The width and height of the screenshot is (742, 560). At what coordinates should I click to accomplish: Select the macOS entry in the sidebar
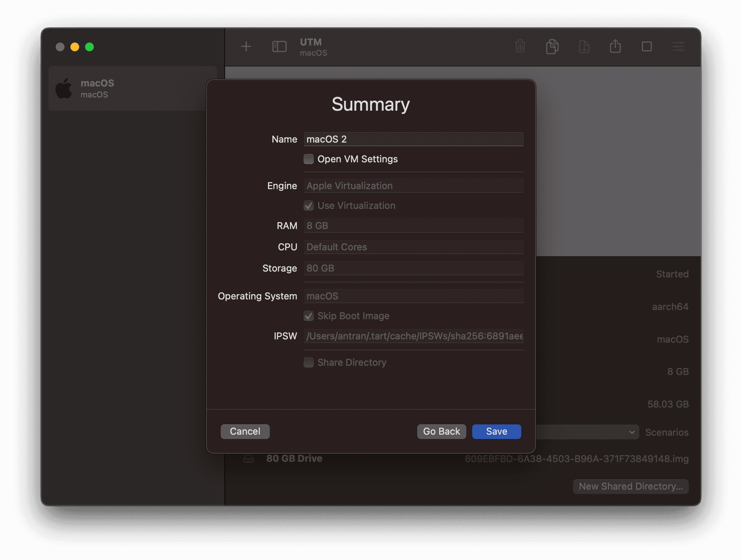110,88
